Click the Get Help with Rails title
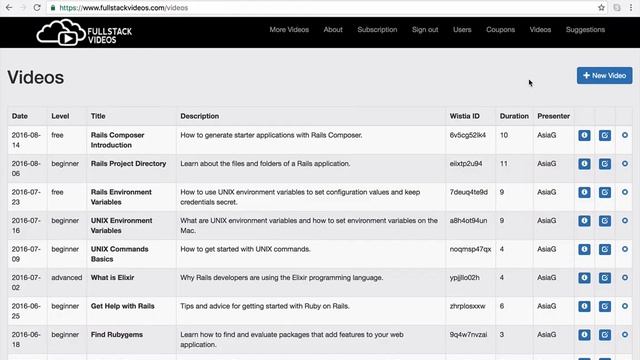This screenshot has height=360, width=640. click(x=122, y=306)
